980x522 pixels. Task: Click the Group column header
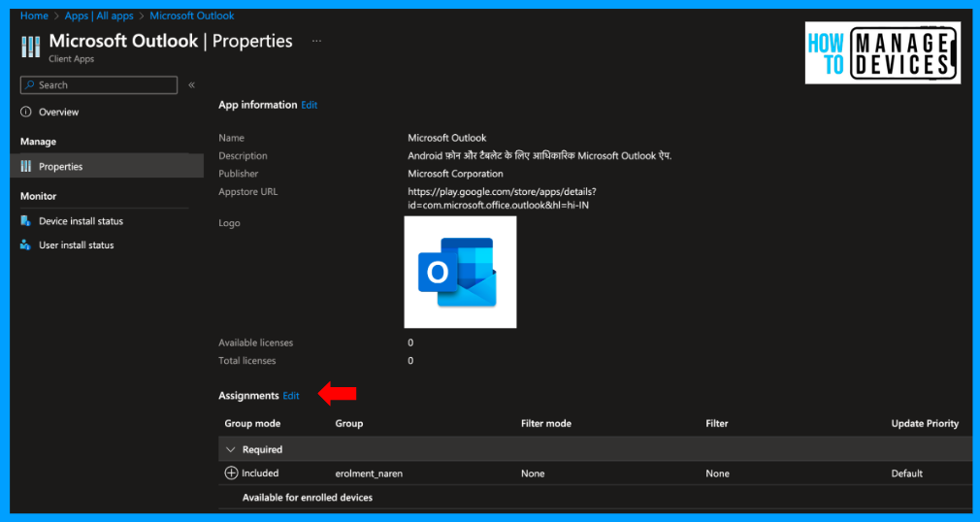(348, 423)
